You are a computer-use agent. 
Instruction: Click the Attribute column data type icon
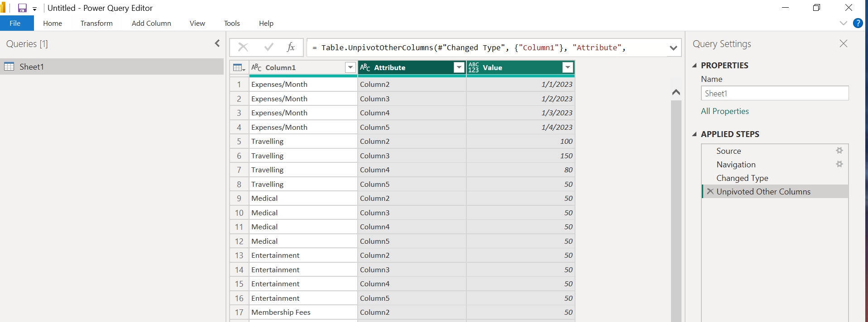pyautogui.click(x=365, y=67)
